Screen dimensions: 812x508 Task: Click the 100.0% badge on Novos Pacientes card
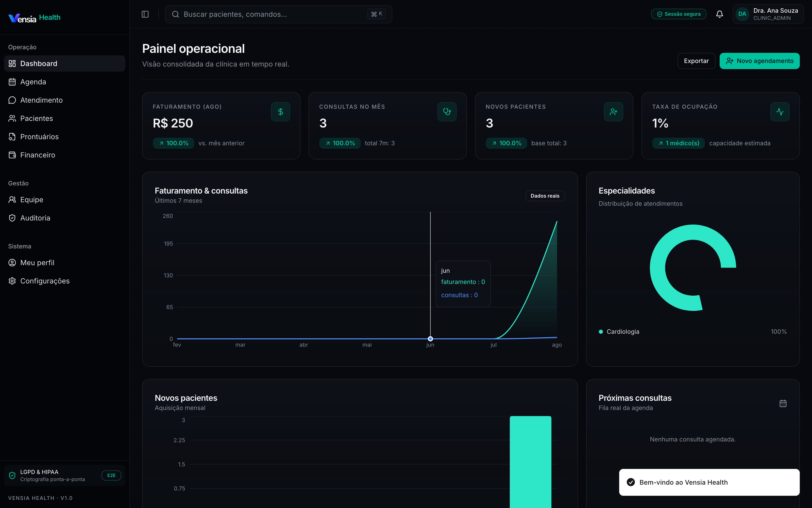point(506,143)
